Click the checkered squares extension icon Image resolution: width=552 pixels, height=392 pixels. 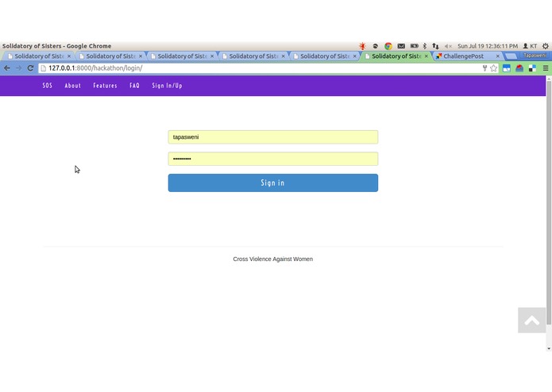point(532,68)
